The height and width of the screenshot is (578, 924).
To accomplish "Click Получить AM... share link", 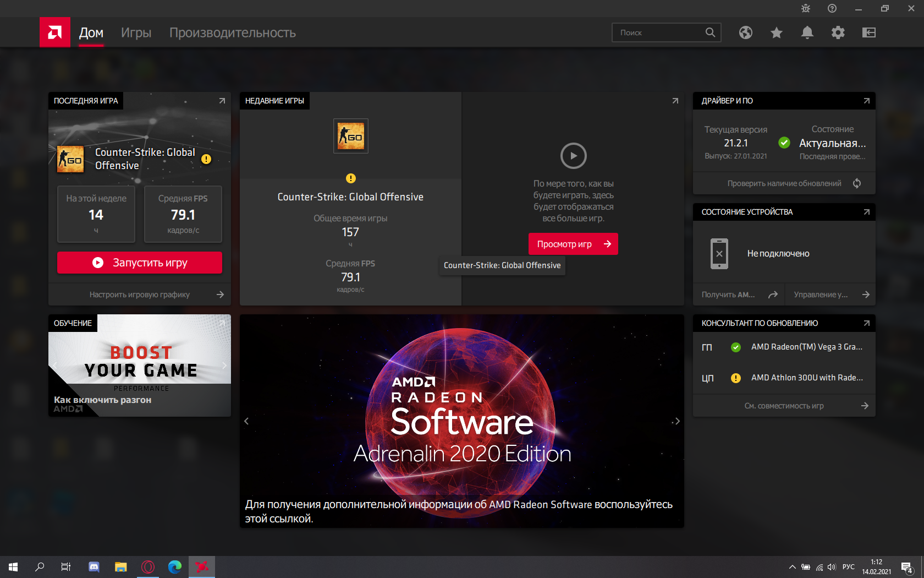I will pos(739,295).
